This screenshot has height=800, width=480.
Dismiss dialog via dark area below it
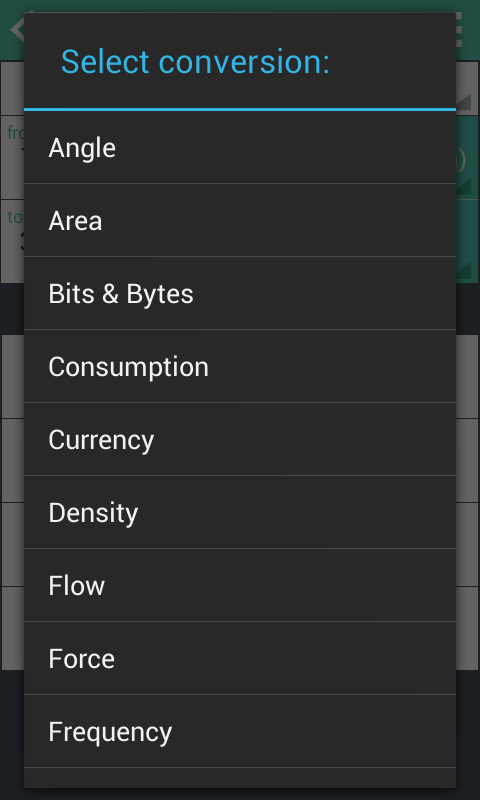click(x=240, y=794)
